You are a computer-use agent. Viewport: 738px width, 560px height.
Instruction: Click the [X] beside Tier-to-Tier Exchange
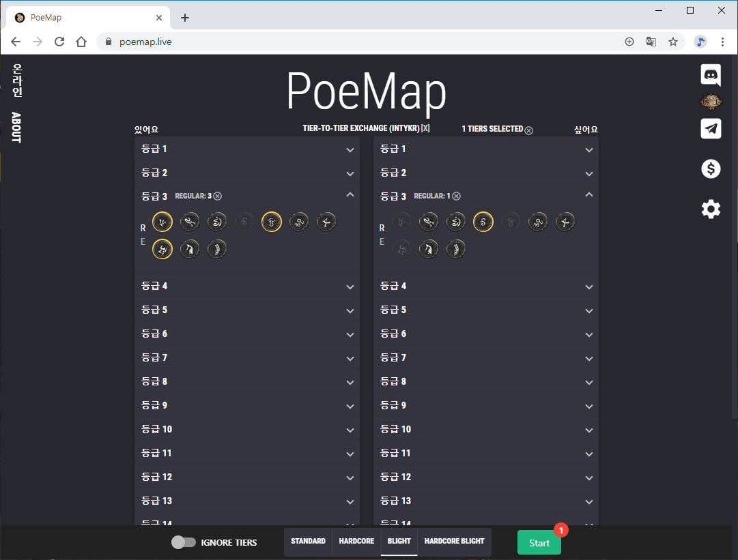pyautogui.click(x=425, y=128)
